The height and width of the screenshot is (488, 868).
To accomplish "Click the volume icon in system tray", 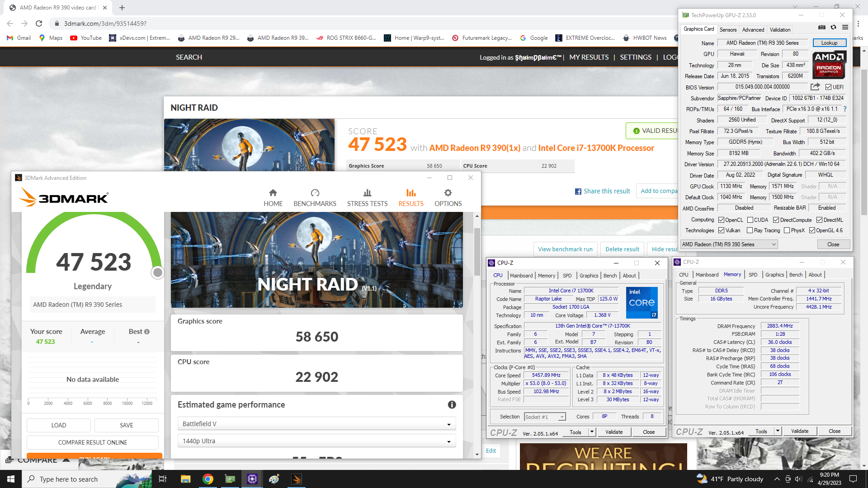I will pos(798,479).
